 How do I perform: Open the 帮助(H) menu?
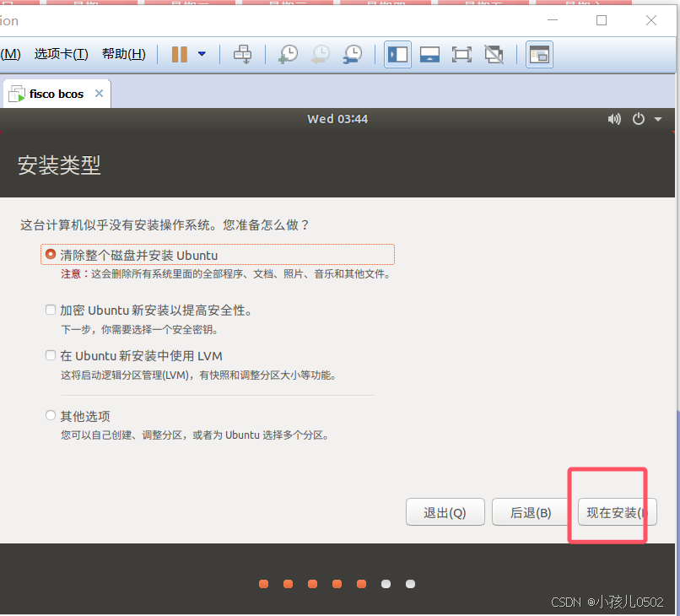point(123,54)
